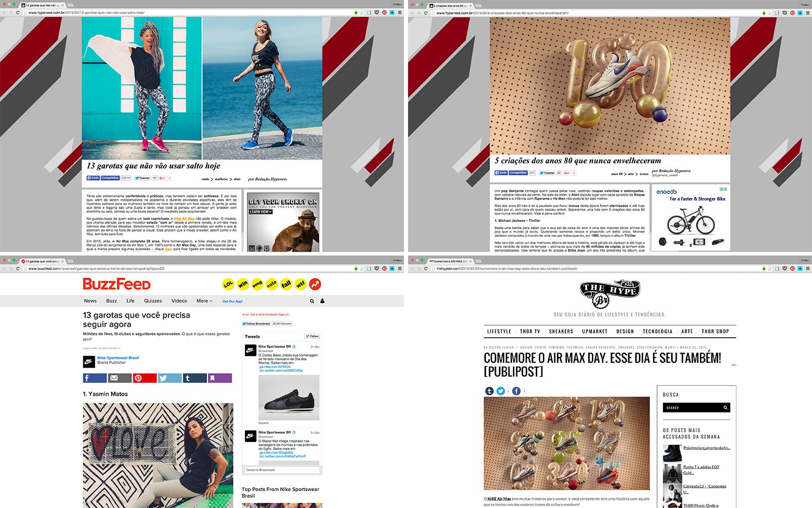
Task: Click Tweetar button on 13 garotas Hypeness article
Action: (x=142, y=178)
